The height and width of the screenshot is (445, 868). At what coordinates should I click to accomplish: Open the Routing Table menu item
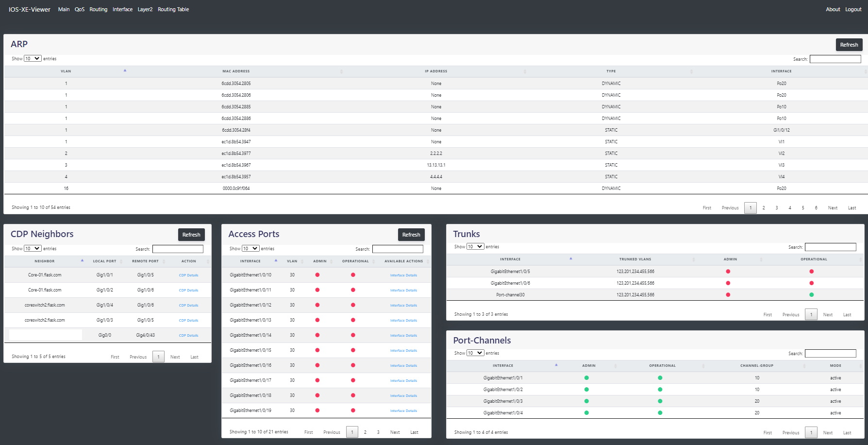pos(173,9)
